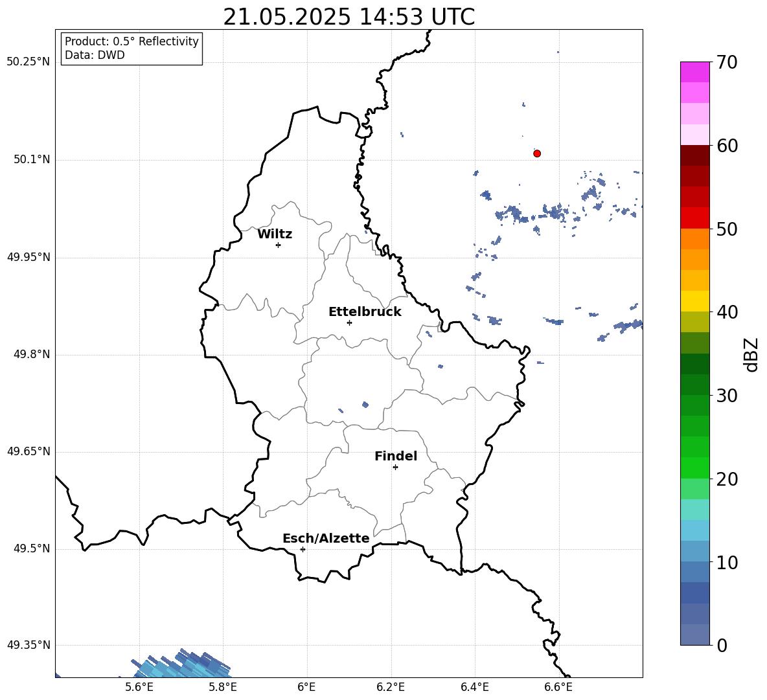Click the 49.8°N latitude label
This screenshot has height=700, width=767.
point(32,354)
